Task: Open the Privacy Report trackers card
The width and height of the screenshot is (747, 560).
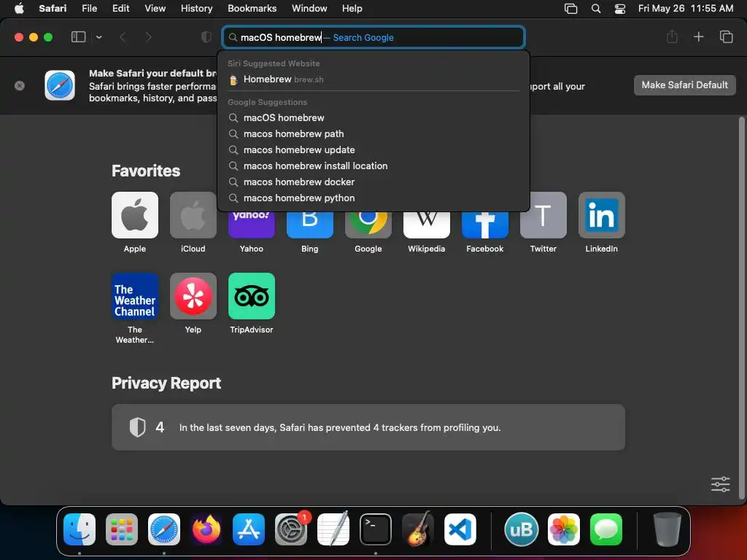Action: (x=368, y=427)
